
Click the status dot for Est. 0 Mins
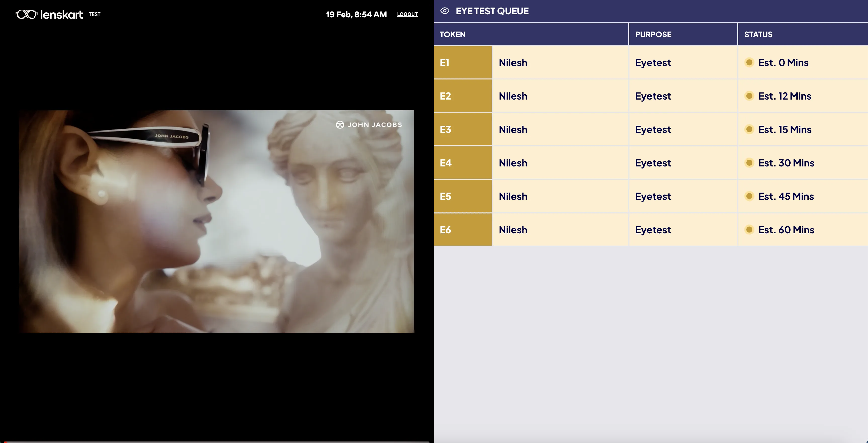coord(749,62)
